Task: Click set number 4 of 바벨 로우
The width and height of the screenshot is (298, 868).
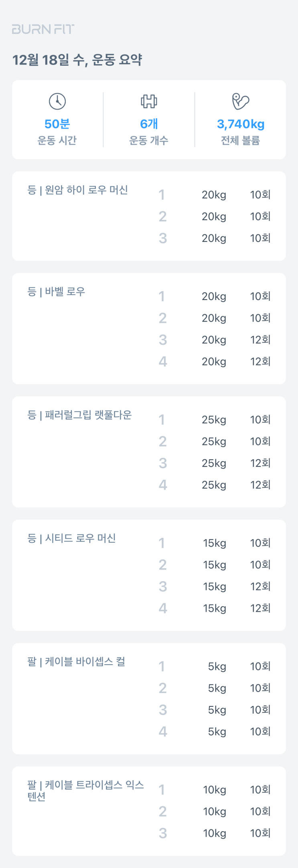Action: [162, 361]
